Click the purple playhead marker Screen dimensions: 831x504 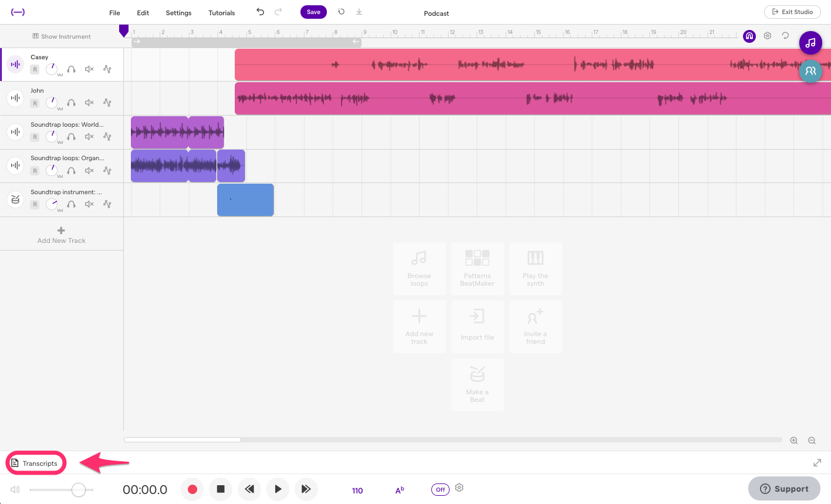[x=123, y=31]
